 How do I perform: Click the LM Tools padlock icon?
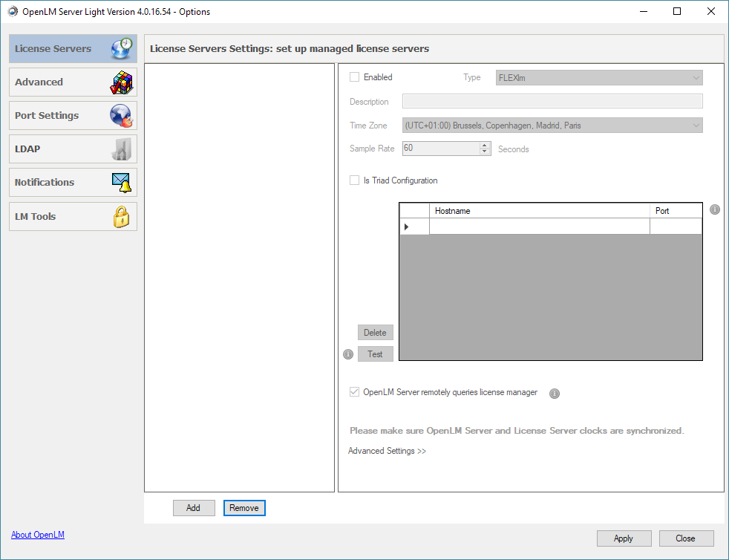click(x=121, y=217)
